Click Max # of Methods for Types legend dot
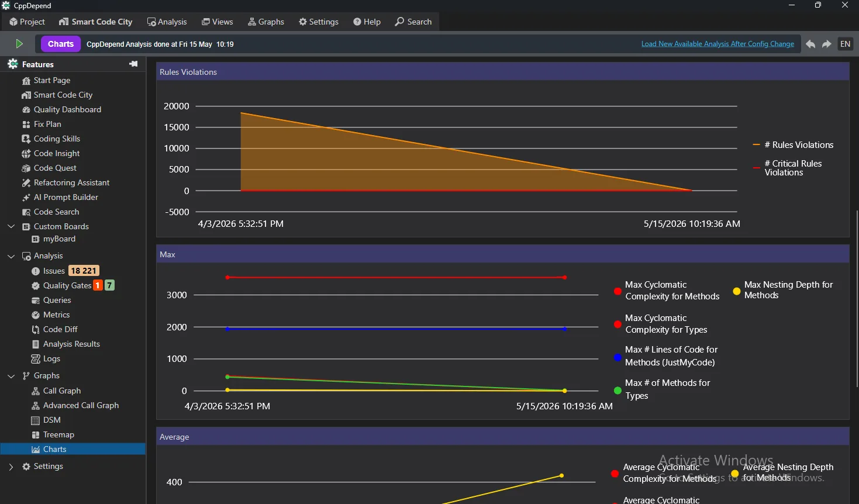The image size is (859, 504). [x=617, y=391]
